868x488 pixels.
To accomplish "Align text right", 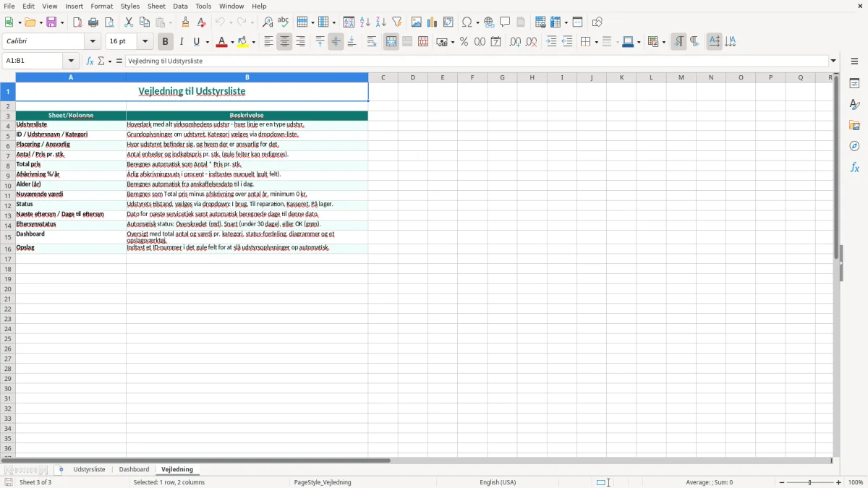I will click(301, 42).
